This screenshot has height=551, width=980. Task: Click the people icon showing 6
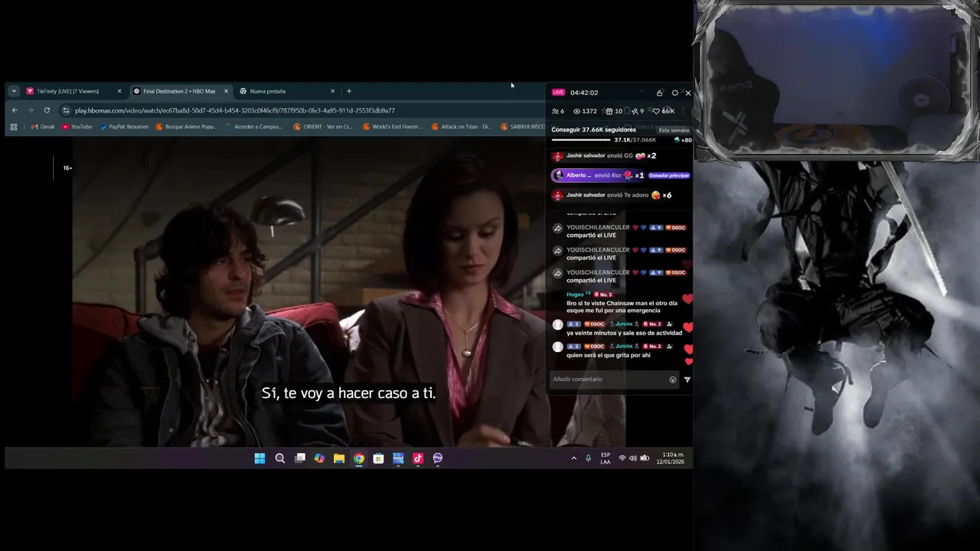(x=555, y=111)
